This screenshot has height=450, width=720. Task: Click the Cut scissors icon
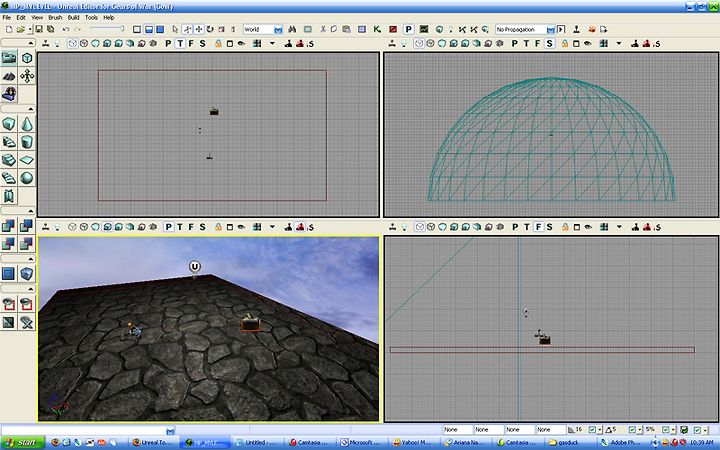323,29
